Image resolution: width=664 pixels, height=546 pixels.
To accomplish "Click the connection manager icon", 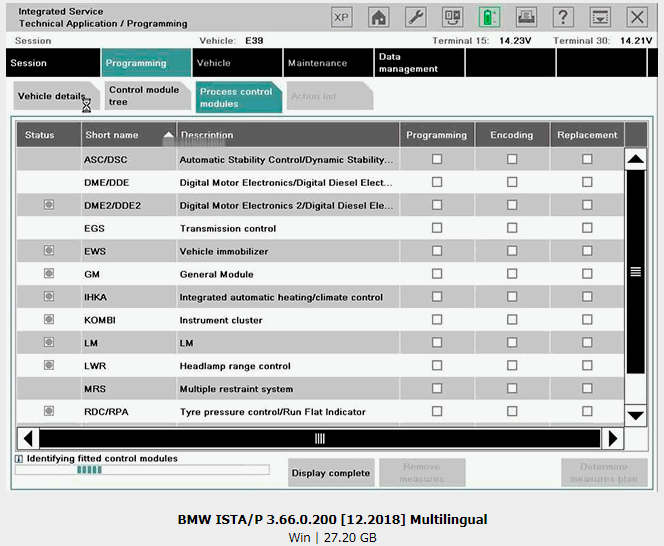I will [452, 17].
